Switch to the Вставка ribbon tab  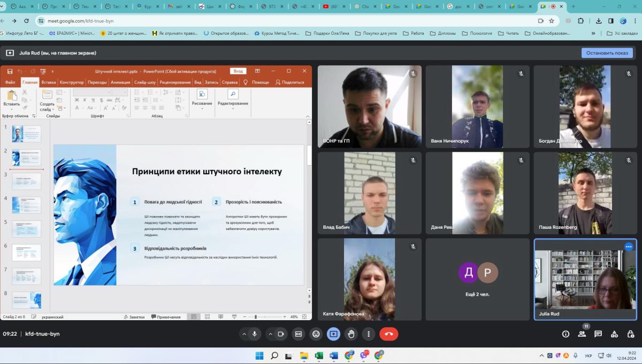click(48, 82)
